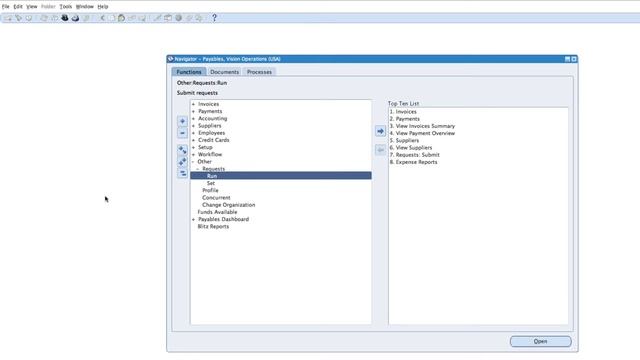640x360 pixels.
Task: Select '8. Expense Reports' entry
Action: pyautogui.click(x=413, y=162)
